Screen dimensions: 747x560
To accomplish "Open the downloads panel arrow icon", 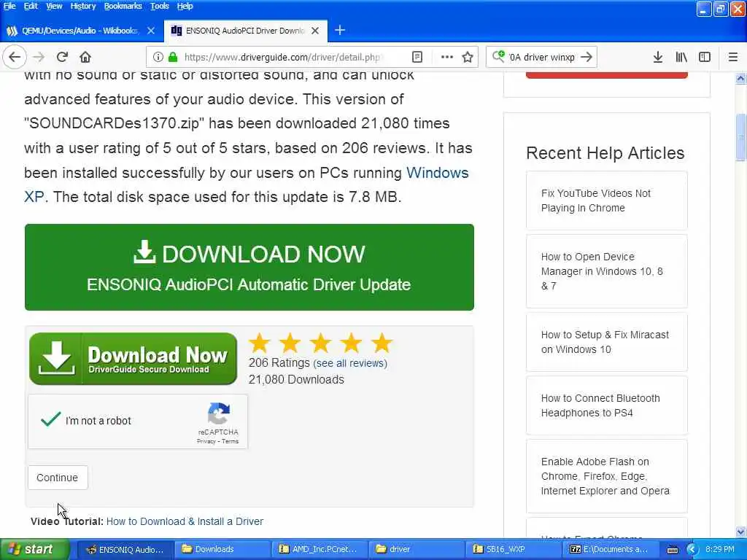I will click(657, 57).
